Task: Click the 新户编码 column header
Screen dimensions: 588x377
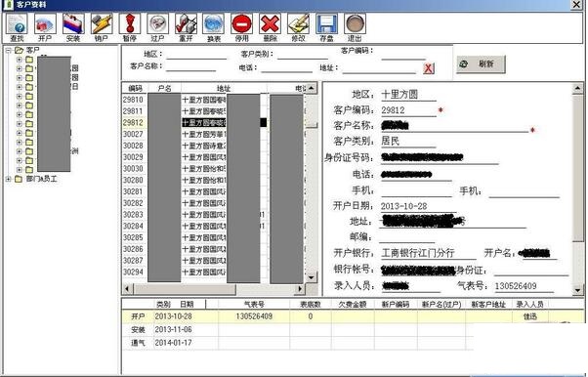Action: (x=396, y=304)
